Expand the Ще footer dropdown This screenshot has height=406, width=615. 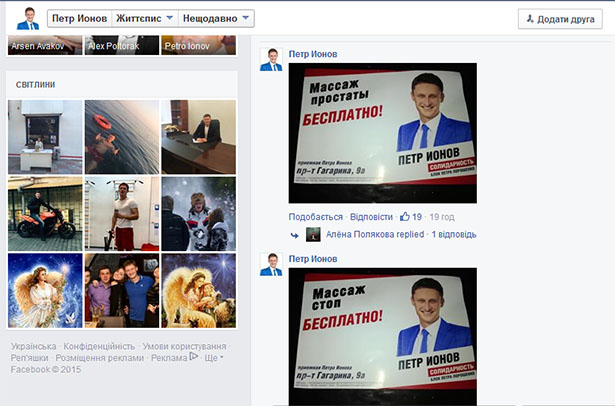point(214,358)
